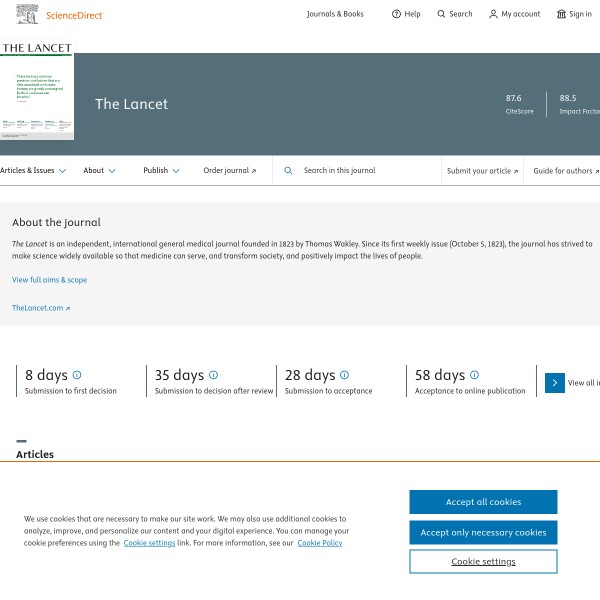Click in the Search in this journal field

(x=365, y=171)
